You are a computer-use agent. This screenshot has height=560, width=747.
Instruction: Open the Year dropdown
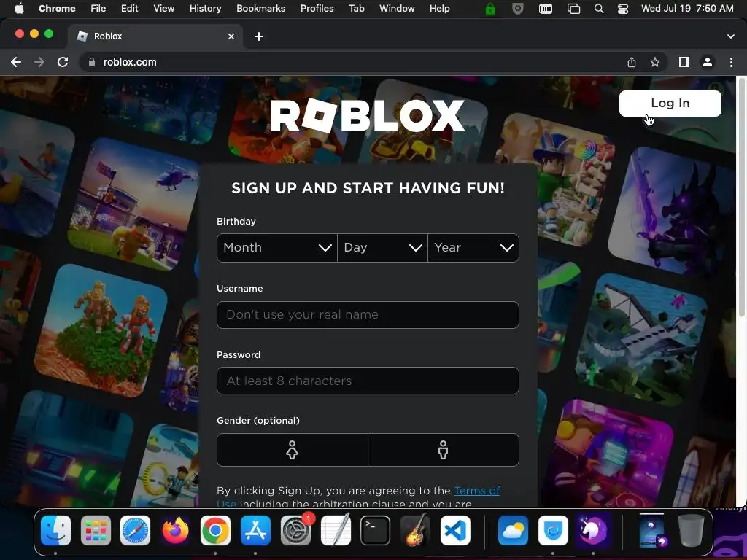[473, 248]
